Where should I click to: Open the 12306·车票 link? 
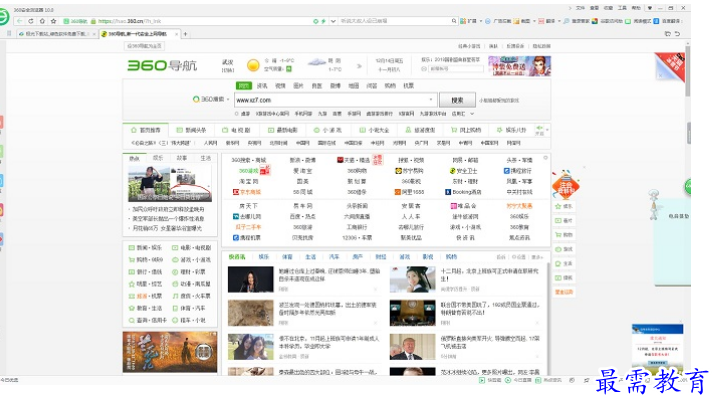click(357, 238)
